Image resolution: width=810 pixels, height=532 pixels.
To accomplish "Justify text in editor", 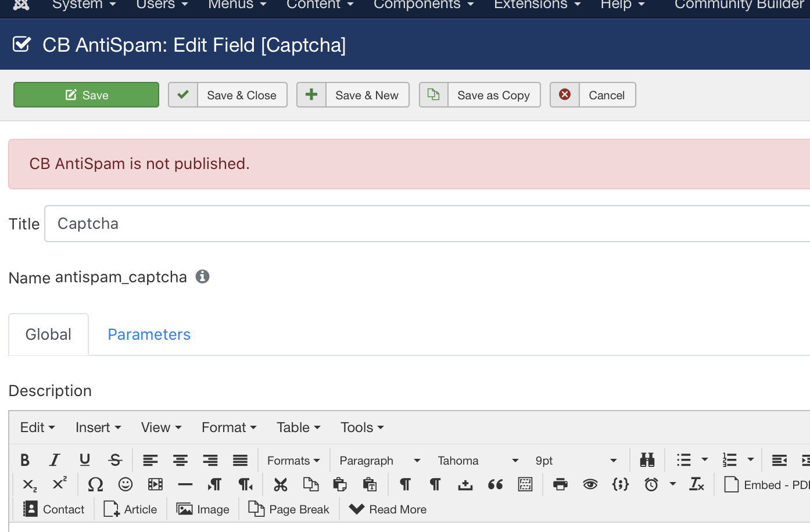I will tap(241, 460).
